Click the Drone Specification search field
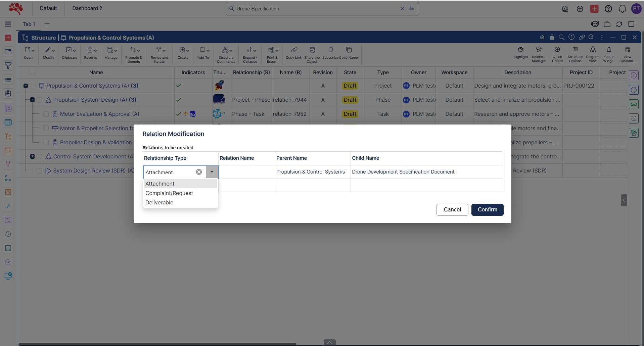The image size is (644, 346). [316, 9]
